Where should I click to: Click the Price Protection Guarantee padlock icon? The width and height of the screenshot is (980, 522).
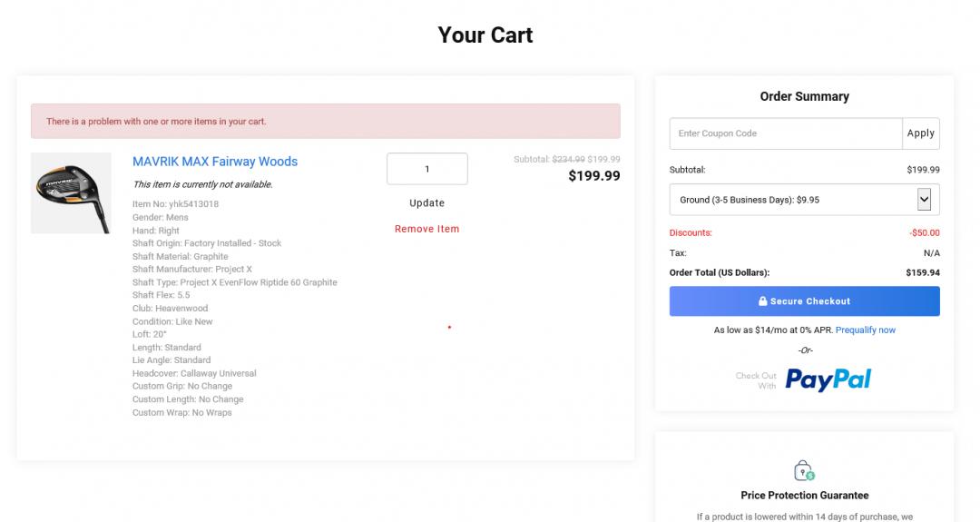click(804, 470)
